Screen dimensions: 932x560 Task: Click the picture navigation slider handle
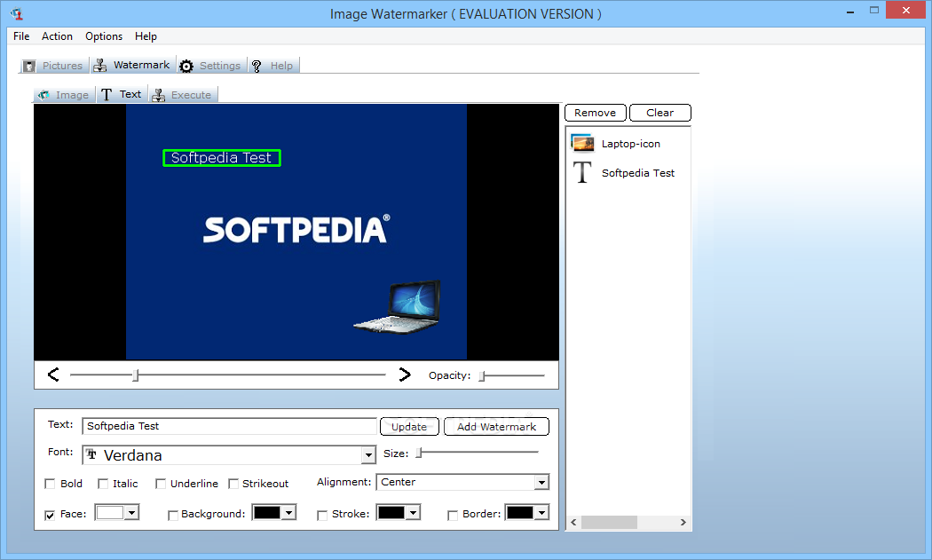[136, 375]
